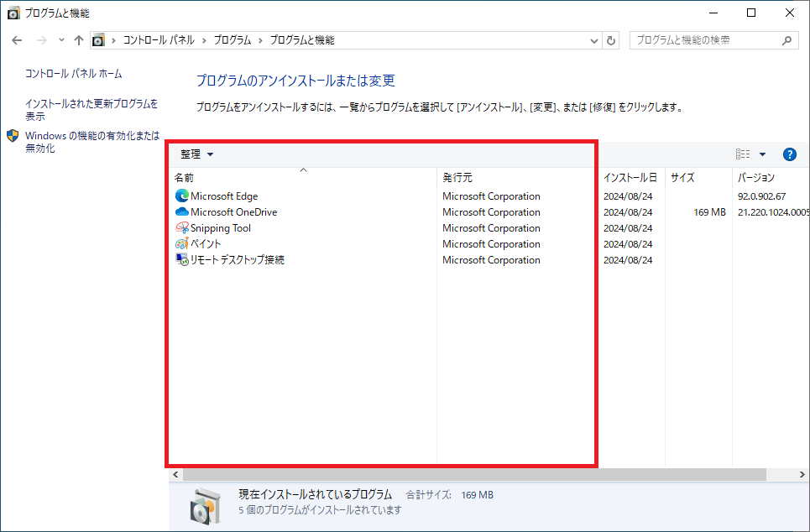Click プログラム in the breadcrumb path
Screen dimensions: 810x532
point(233,40)
